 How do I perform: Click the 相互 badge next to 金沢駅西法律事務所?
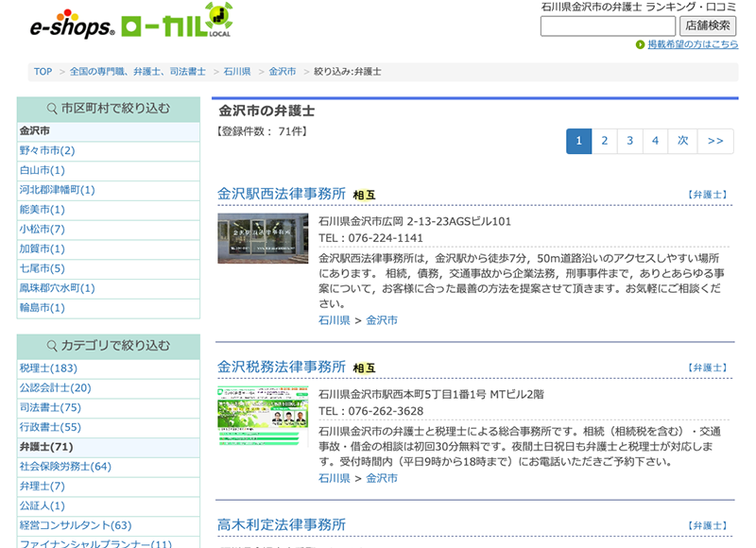(x=364, y=195)
